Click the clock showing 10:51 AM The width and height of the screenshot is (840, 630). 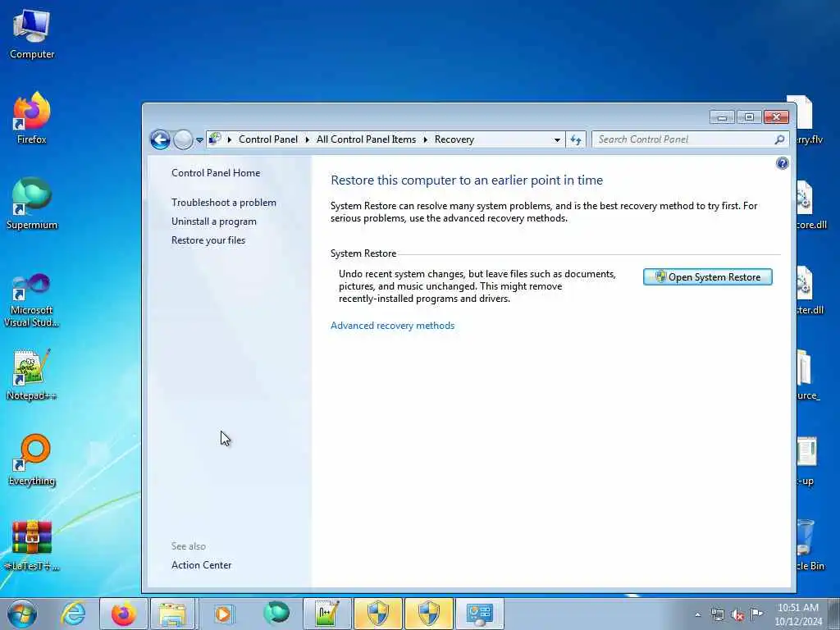pos(798,614)
